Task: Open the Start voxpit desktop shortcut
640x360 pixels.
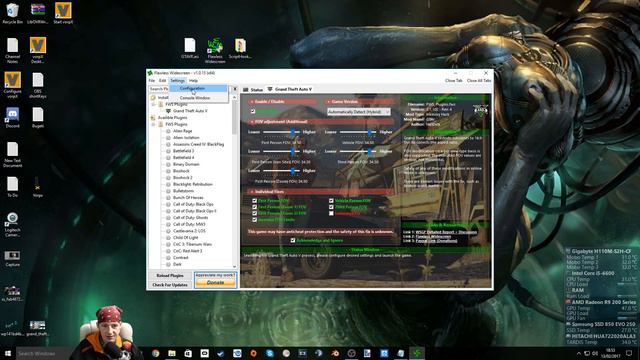Action: click(x=63, y=13)
